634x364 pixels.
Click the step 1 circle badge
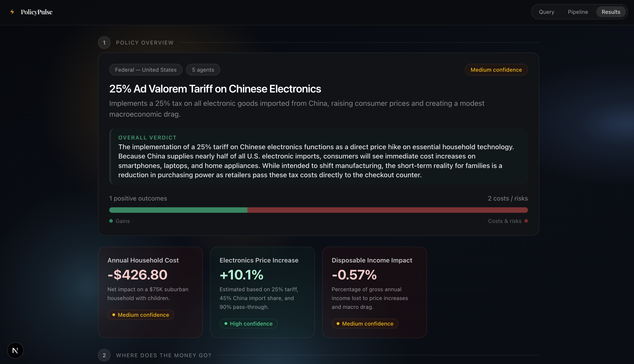tap(104, 43)
